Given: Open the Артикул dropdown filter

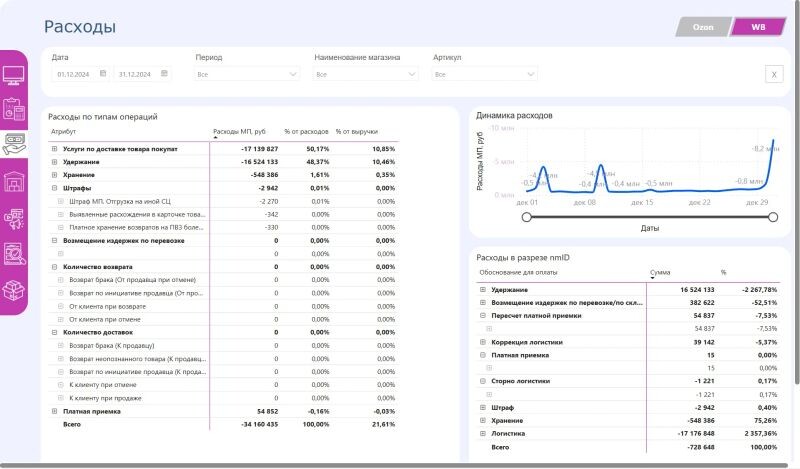Looking at the screenshot, I should pos(529,74).
